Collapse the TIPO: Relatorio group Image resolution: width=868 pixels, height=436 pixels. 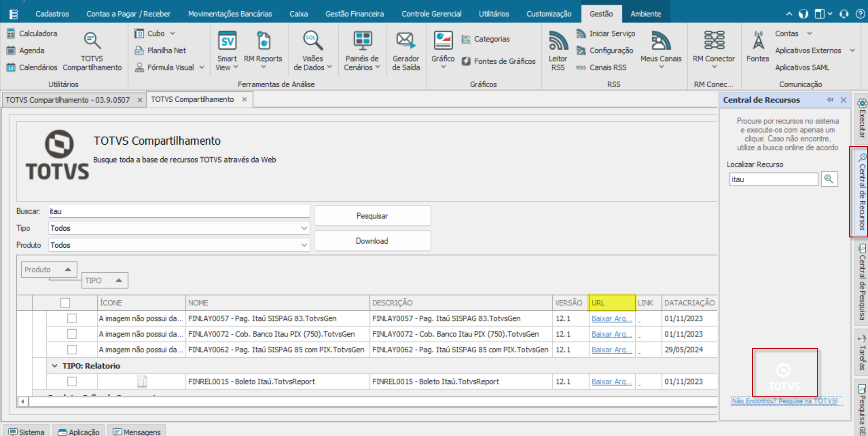pyautogui.click(x=55, y=365)
